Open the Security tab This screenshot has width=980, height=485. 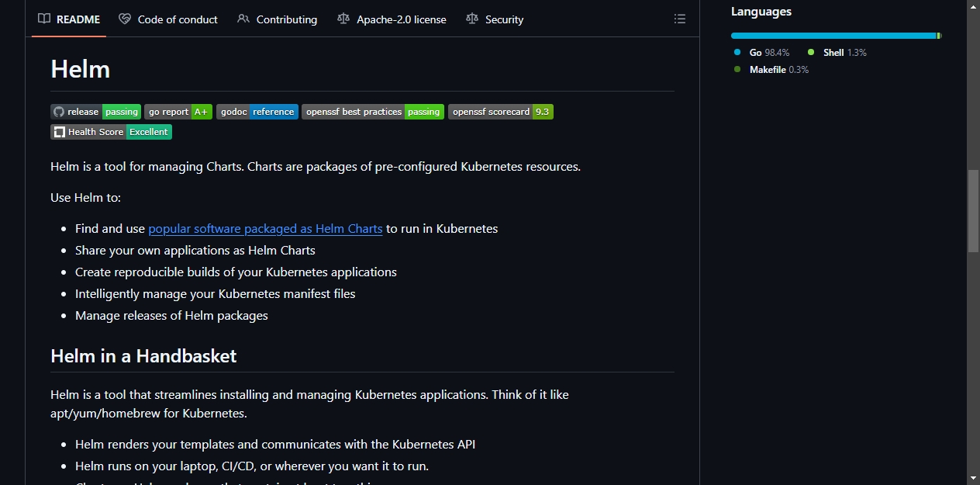[495, 19]
